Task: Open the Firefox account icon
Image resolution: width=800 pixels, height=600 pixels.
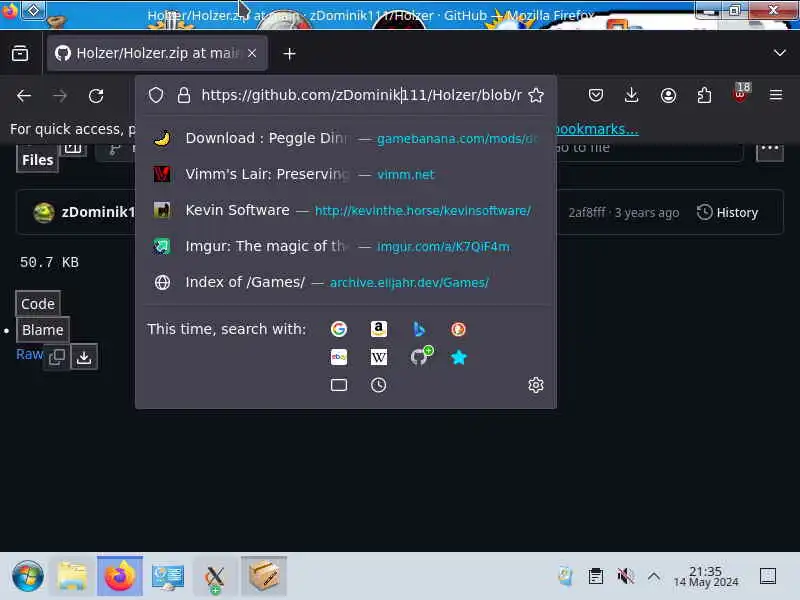Action: point(668,95)
